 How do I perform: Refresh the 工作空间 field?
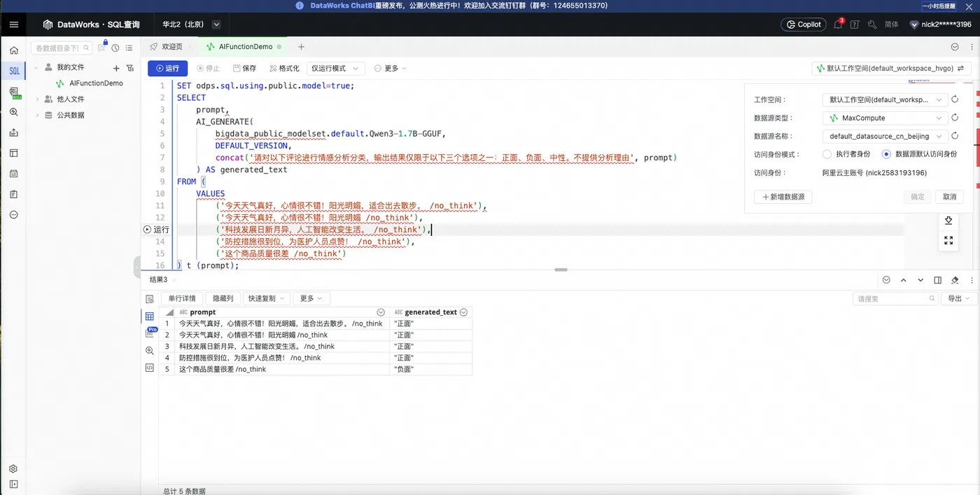click(955, 100)
